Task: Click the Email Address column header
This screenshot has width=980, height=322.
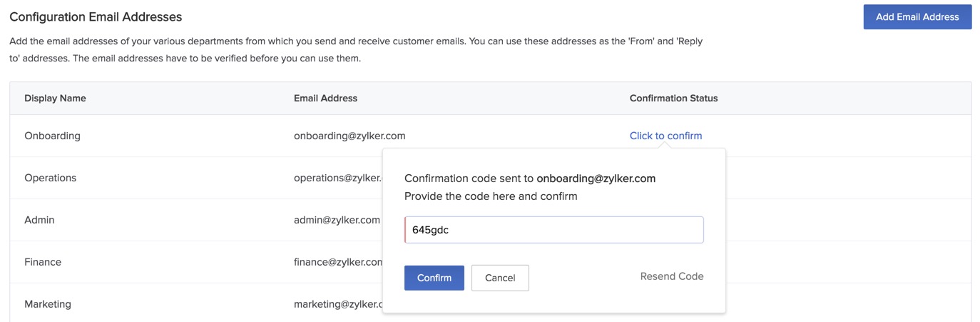Action: point(325,99)
